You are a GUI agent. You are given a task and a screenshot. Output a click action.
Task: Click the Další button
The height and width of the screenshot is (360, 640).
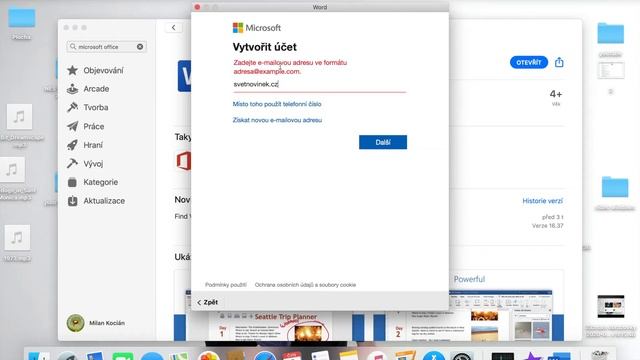[383, 142]
